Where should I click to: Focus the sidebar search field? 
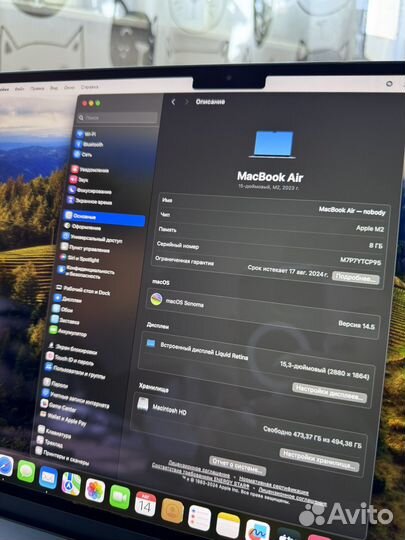[117, 117]
